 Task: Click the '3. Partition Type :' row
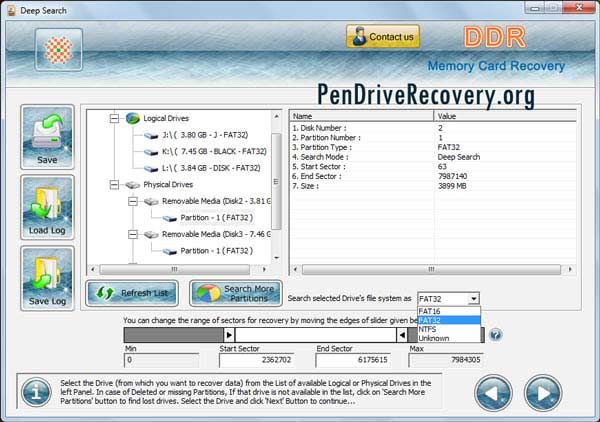(433, 147)
